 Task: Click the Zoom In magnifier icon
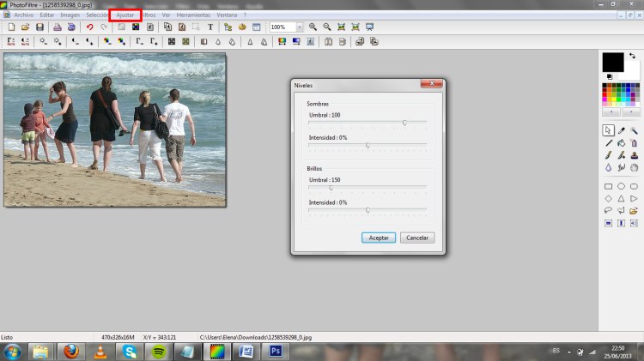point(313,27)
